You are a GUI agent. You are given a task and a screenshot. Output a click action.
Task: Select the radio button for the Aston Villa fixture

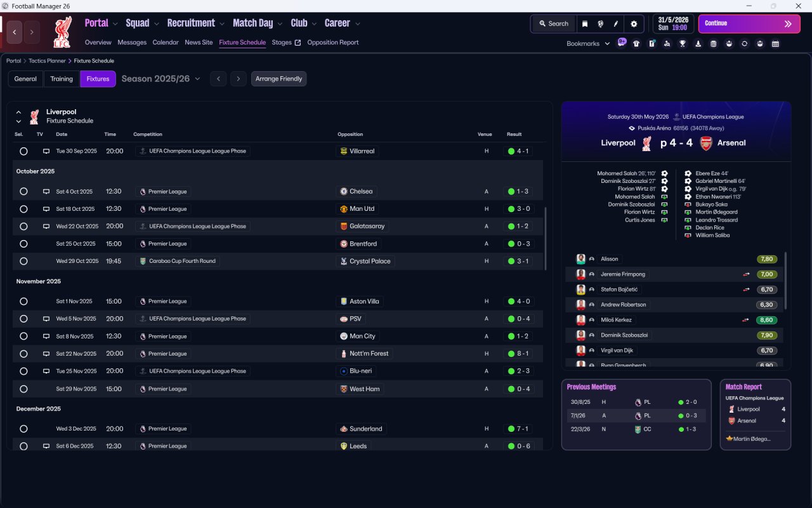(x=23, y=302)
